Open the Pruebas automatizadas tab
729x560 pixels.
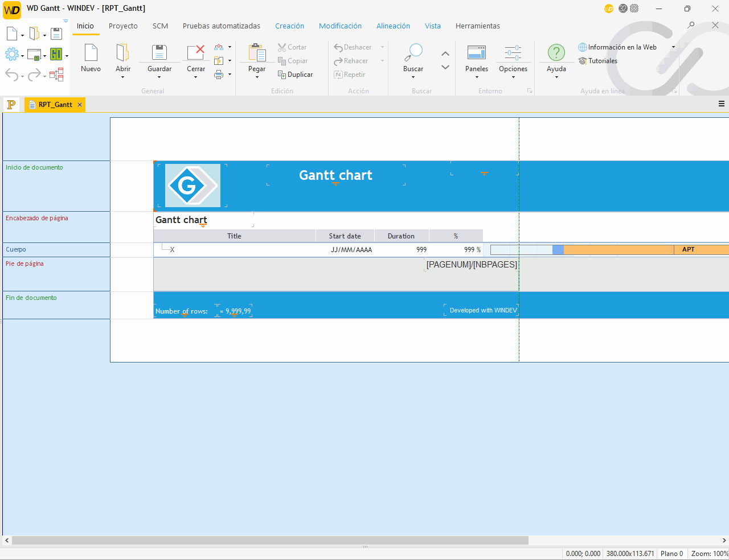click(x=222, y=26)
